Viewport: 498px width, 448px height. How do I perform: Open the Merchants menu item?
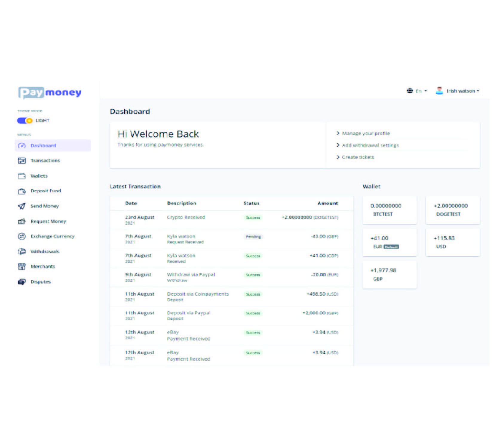click(43, 267)
